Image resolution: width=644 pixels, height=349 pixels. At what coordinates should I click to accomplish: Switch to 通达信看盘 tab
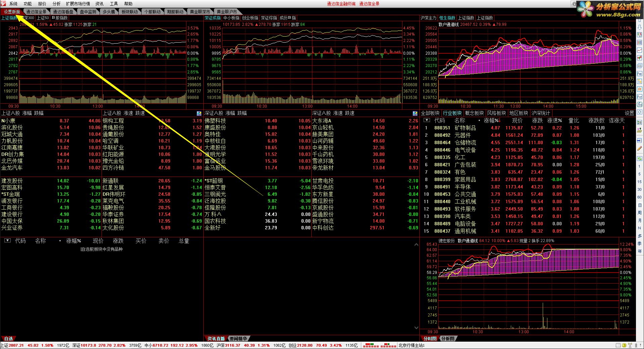click(63, 12)
